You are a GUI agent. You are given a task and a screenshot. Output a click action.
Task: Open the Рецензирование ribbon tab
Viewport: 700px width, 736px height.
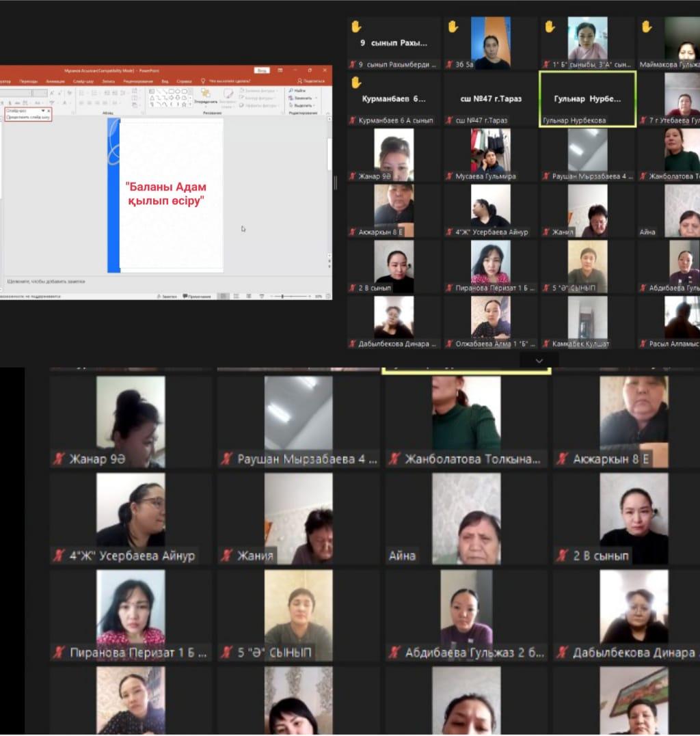coord(138,81)
